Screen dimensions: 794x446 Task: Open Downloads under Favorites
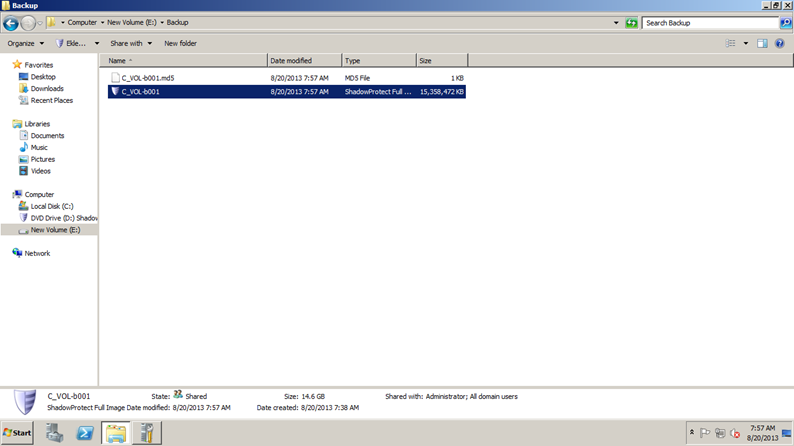[47, 89]
